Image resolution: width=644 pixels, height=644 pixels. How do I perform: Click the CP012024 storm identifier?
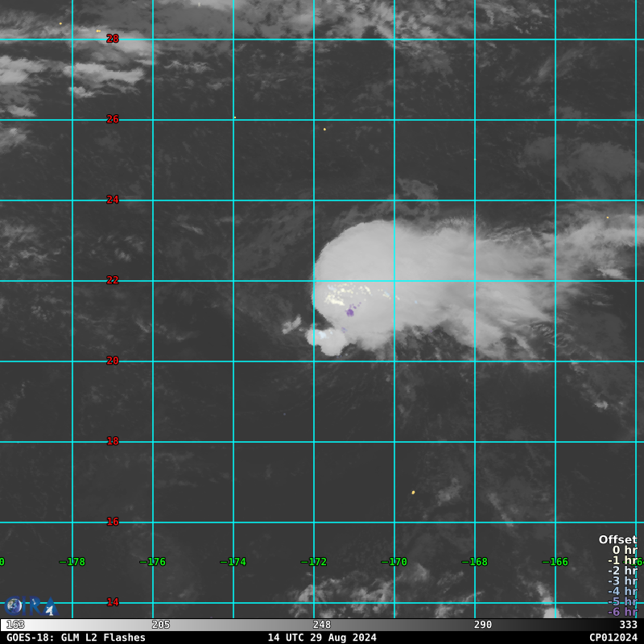point(613,638)
